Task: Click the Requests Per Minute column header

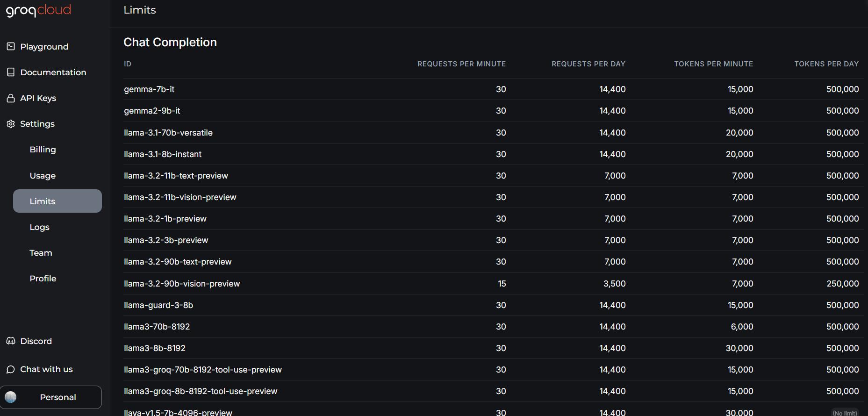Action: coord(461,64)
